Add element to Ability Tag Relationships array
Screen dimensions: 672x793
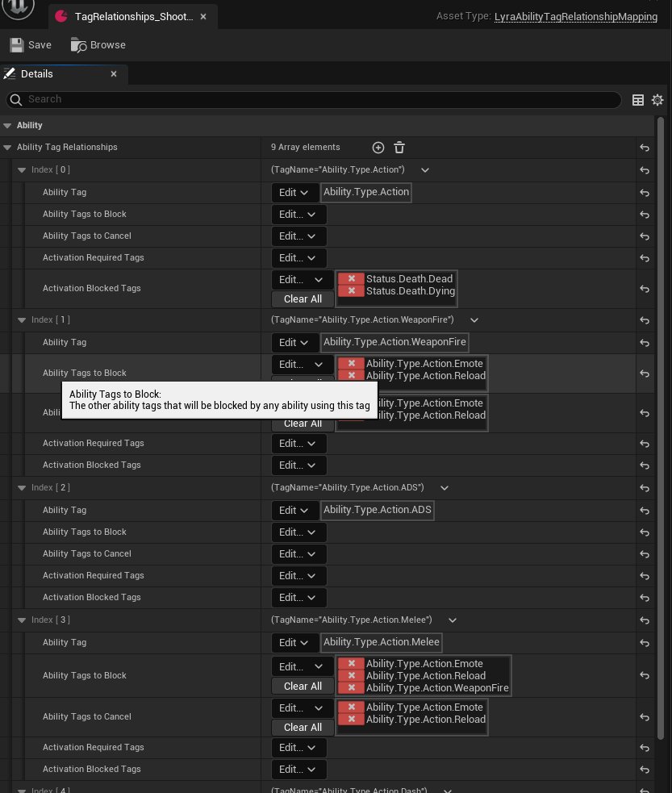pyautogui.click(x=378, y=147)
